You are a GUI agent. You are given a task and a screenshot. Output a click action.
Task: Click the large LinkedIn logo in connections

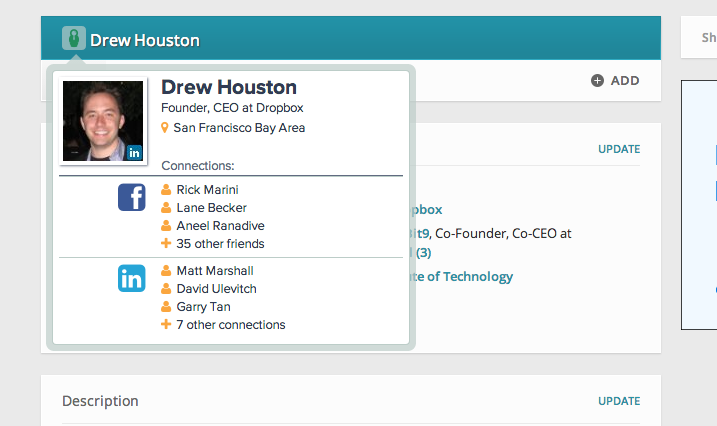[x=132, y=279]
